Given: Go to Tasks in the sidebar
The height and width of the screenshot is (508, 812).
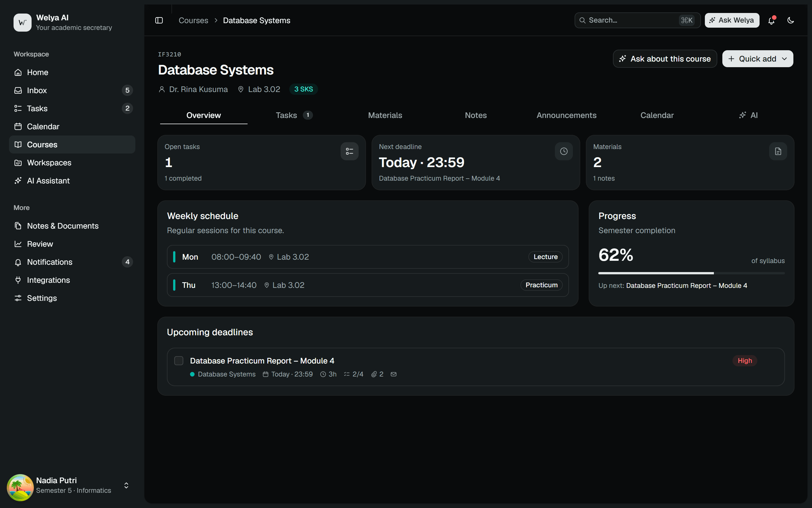Looking at the screenshot, I should tap(72, 109).
